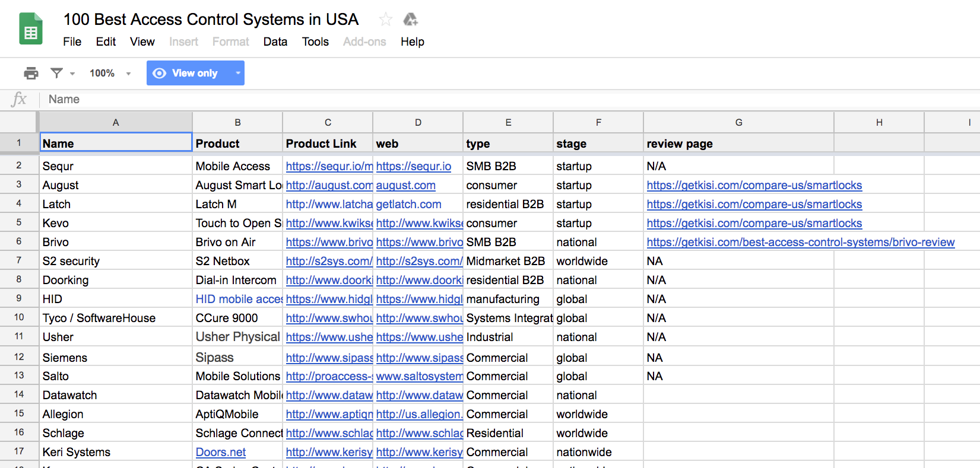The height and width of the screenshot is (468, 980).
Task: Open the File menu
Action: point(72,42)
